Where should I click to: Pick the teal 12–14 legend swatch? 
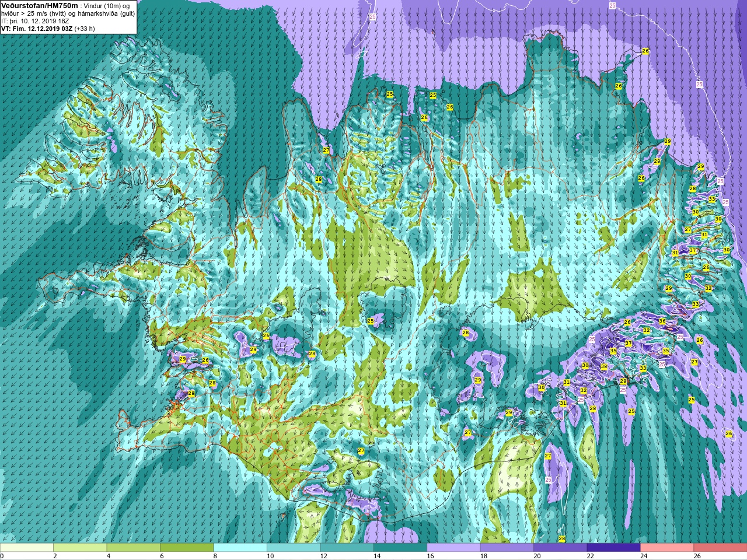(x=347, y=548)
